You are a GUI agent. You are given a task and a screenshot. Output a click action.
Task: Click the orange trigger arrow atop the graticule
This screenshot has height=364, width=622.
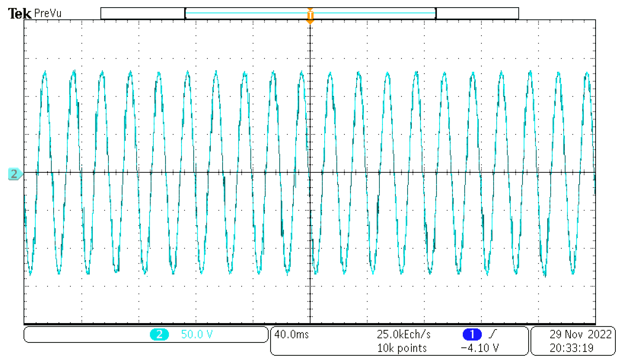pyautogui.click(x=310, y=22)
